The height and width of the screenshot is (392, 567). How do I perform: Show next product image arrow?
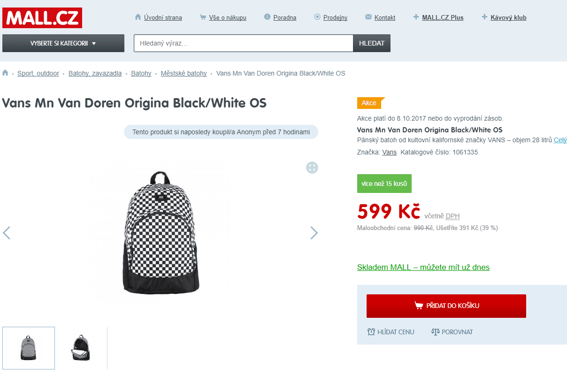point(314,233)
